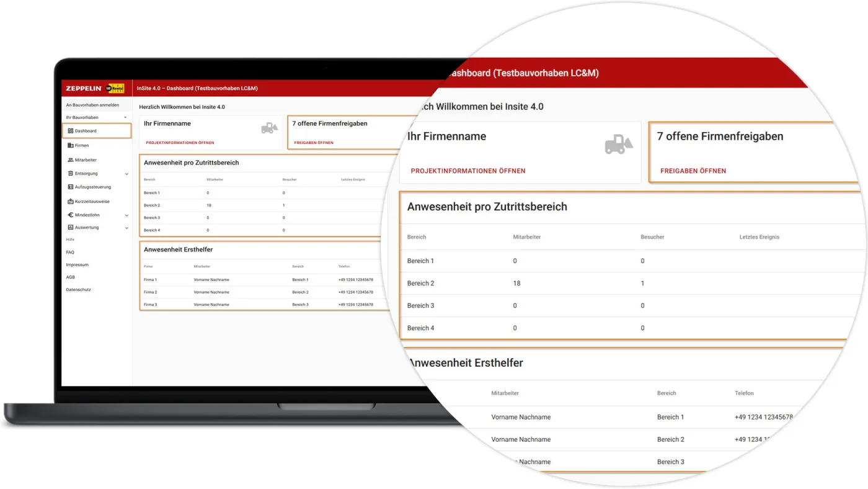The image size is (868, 489).
Task: Select the Mindestlohn euro icon
Action: pos(71,214)
